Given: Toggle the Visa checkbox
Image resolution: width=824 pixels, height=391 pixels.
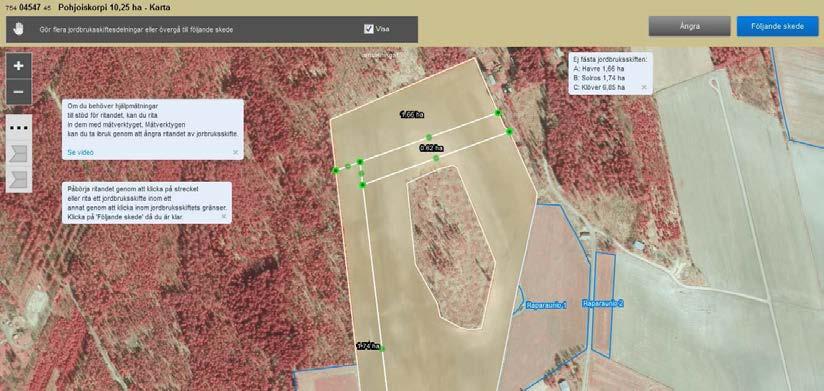Looking at the screenshot, I should point(368,29).
